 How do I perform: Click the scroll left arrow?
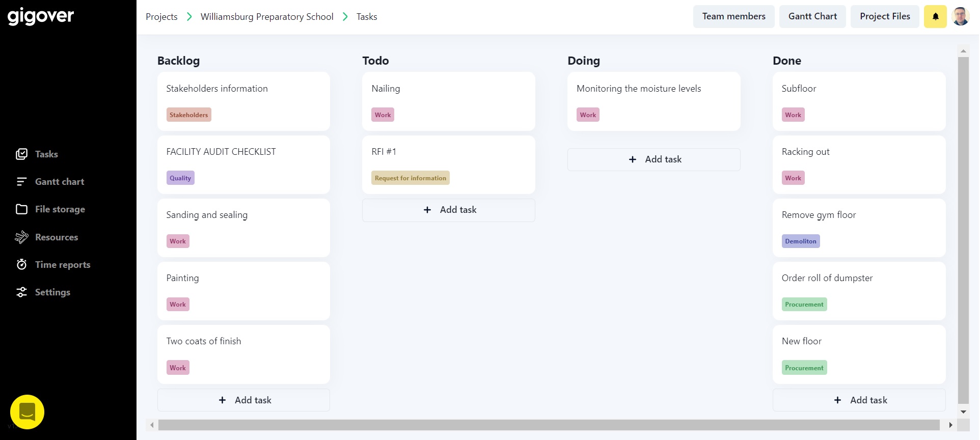pyautogui.click(x=152, y=425)
